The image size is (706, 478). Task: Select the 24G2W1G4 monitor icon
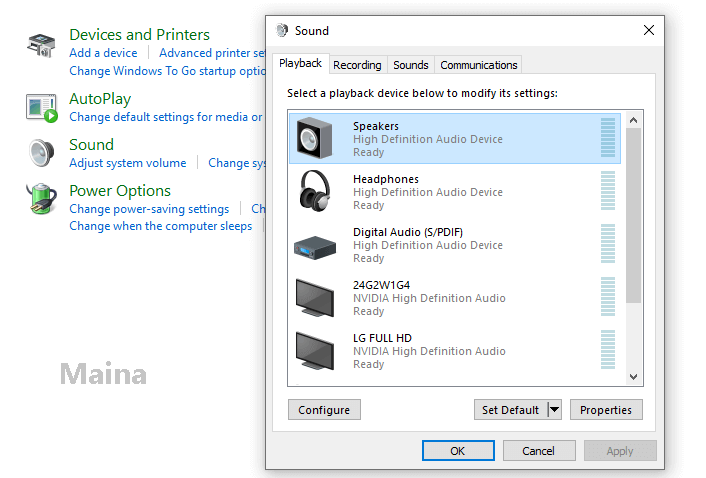315,298
